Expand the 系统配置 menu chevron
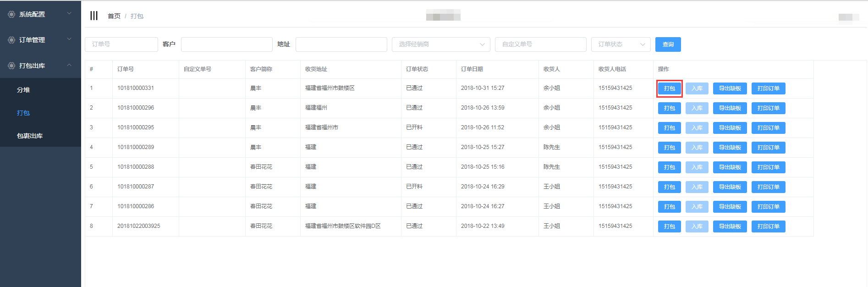The height and width of the screenshot is (287, 868). [x=69, y=14]
